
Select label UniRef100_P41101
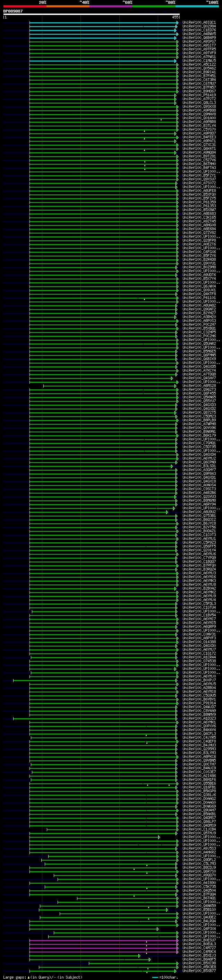pos(199,298)
